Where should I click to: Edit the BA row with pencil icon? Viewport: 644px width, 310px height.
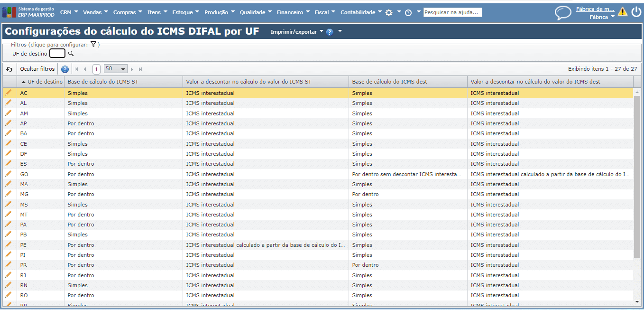[8, 133]
